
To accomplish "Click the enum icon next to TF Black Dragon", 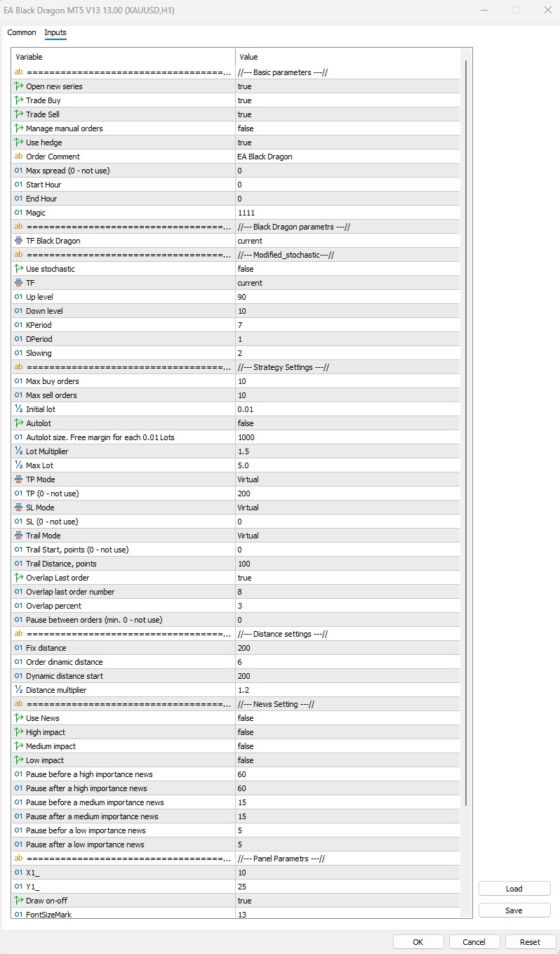I will [x=19, y=241].
